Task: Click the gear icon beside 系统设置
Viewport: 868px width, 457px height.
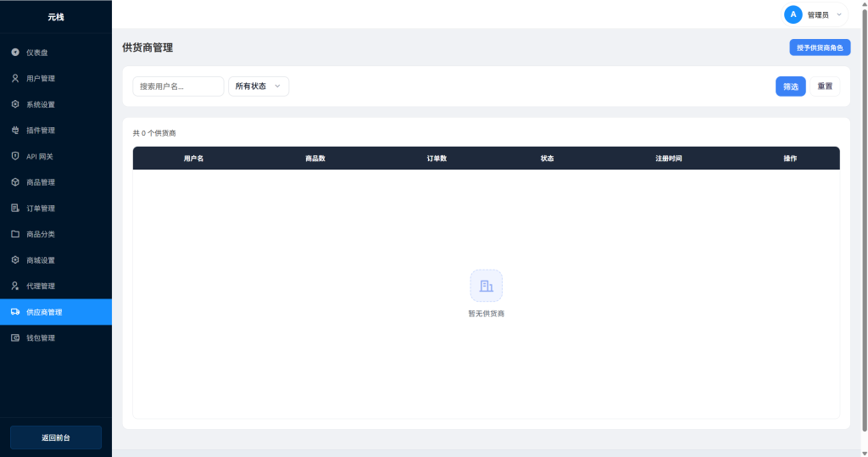Action: tap(15, 104)
